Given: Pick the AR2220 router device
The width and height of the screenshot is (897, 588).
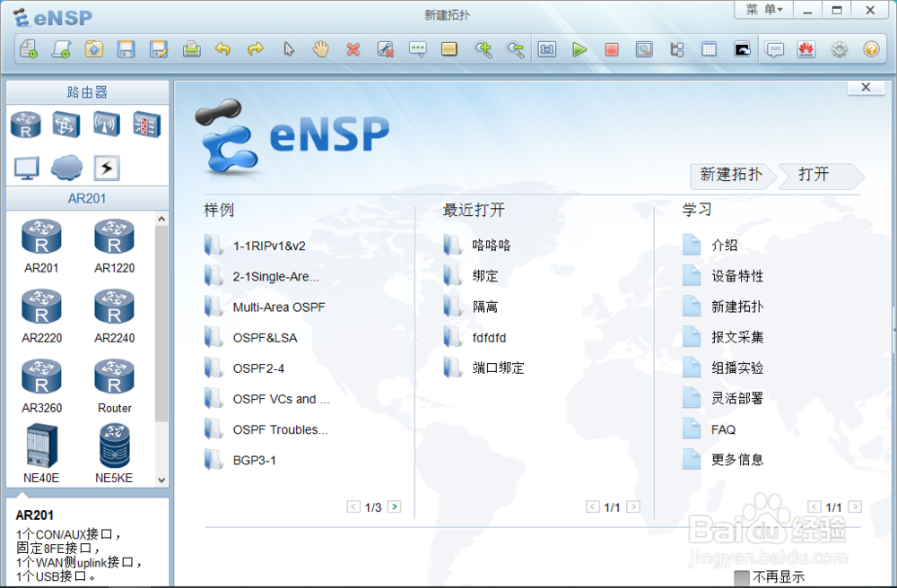Looking at the screenshot, I should [41, 316].
